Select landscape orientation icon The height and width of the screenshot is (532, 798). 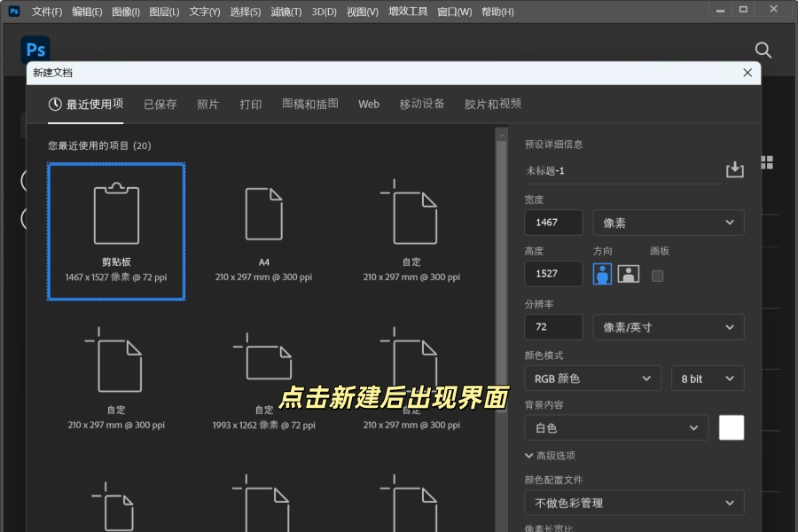628,274
